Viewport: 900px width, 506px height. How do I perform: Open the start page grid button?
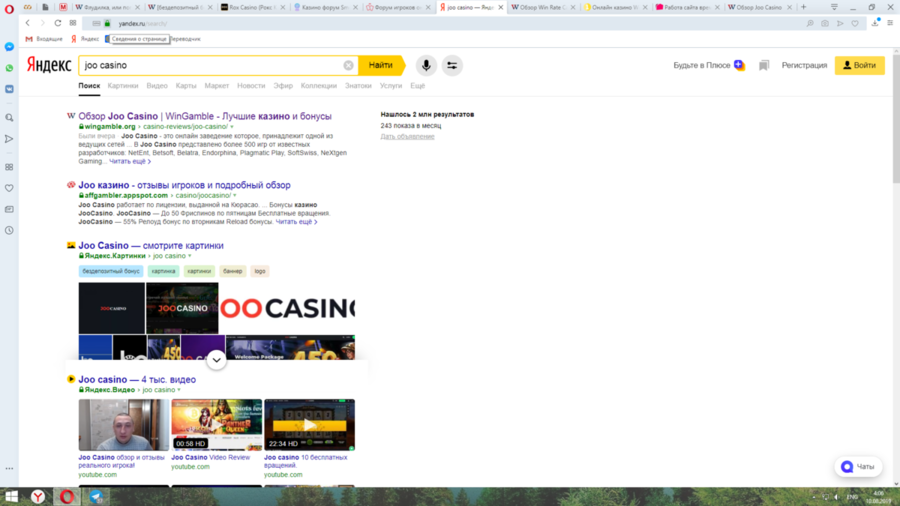click(73, 23)
